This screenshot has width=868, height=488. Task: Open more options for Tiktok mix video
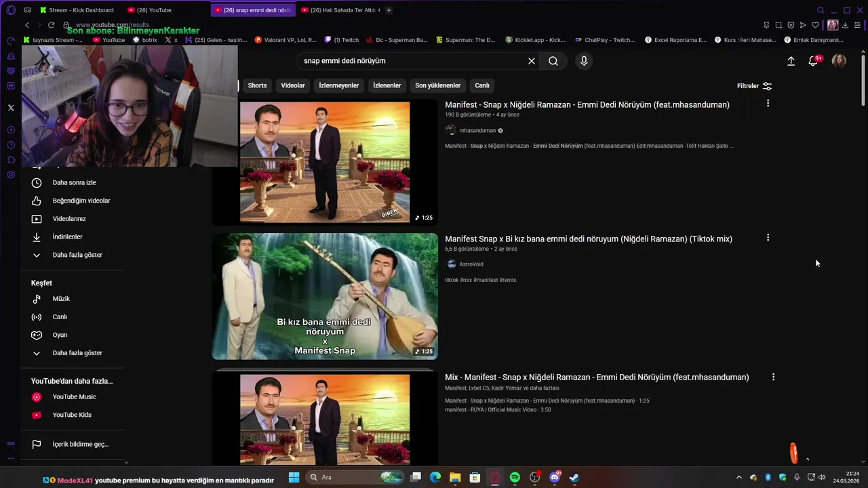click(x=768, y=238)
